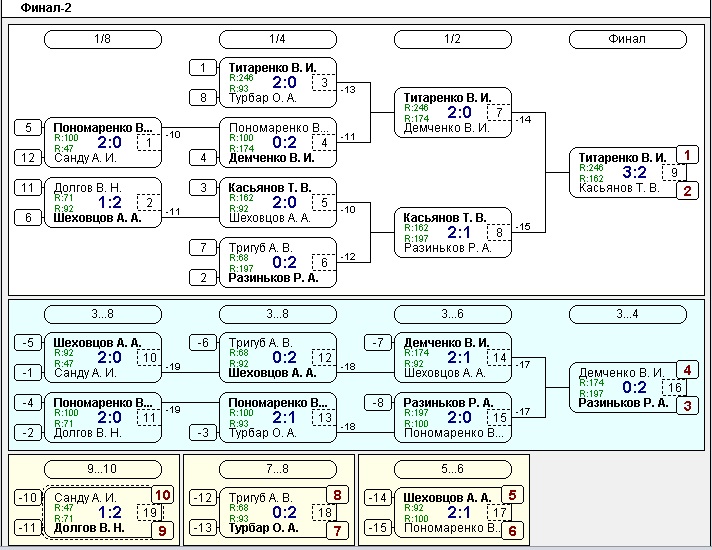This screenshot has height=550, width=712.
Task: Select the Финал round header
Action: pyautogui.click(x=628, y=39)
